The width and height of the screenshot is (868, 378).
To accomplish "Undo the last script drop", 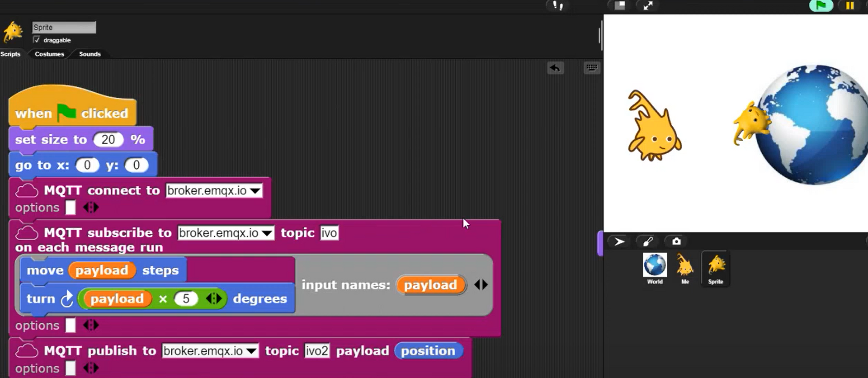I will (x=555, y=68).
